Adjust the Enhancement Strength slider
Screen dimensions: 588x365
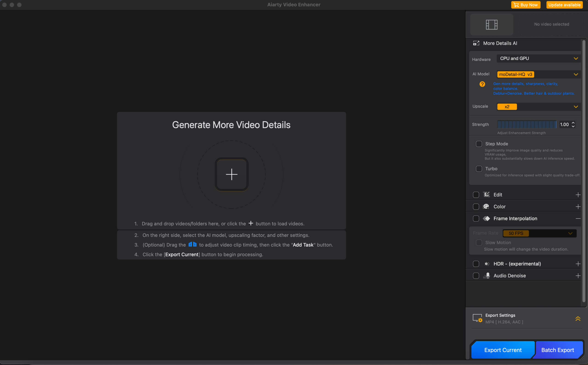527,124
